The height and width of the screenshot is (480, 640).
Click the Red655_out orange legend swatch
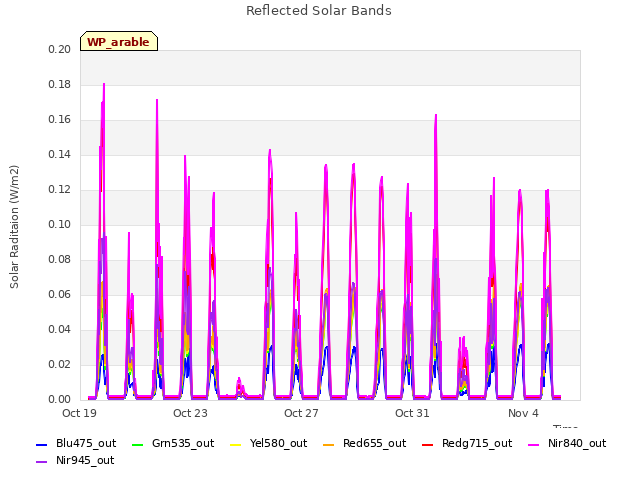click(329, 444)
